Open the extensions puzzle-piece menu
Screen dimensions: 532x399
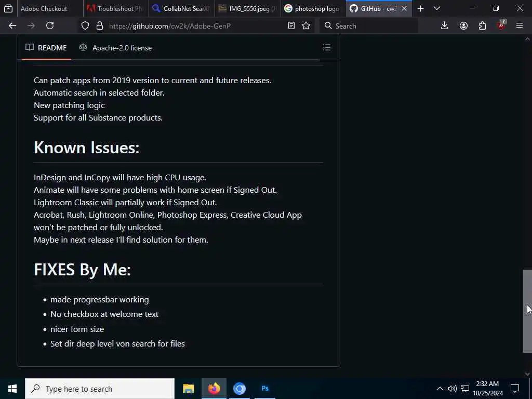482,26
